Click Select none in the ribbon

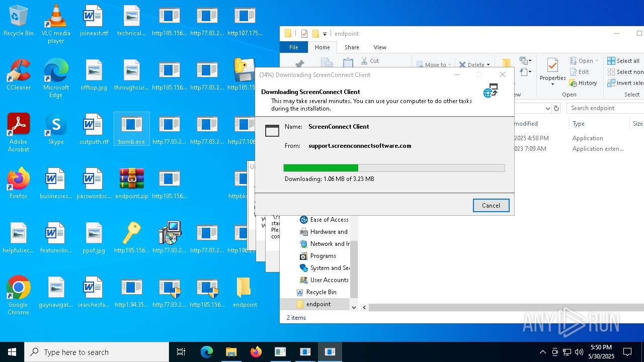point(625,72)
